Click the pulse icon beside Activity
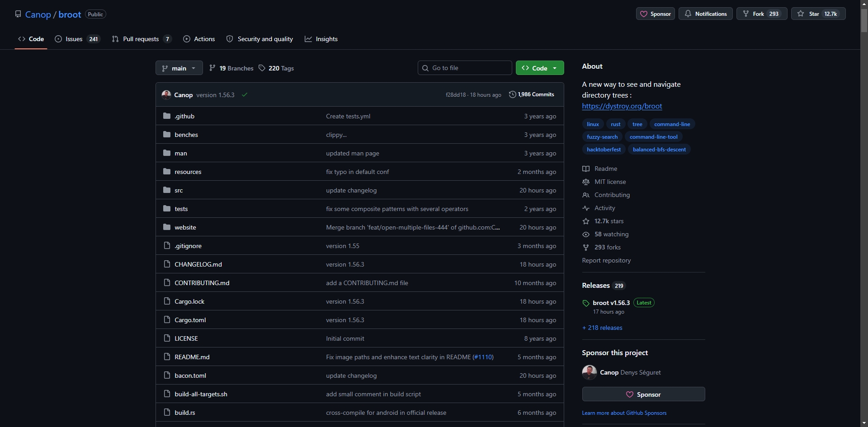 click(586, 208)
